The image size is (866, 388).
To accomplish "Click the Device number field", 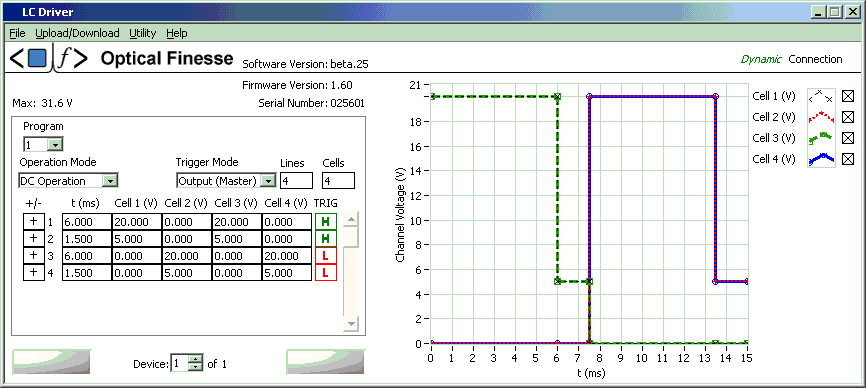I will click(180, 364).
